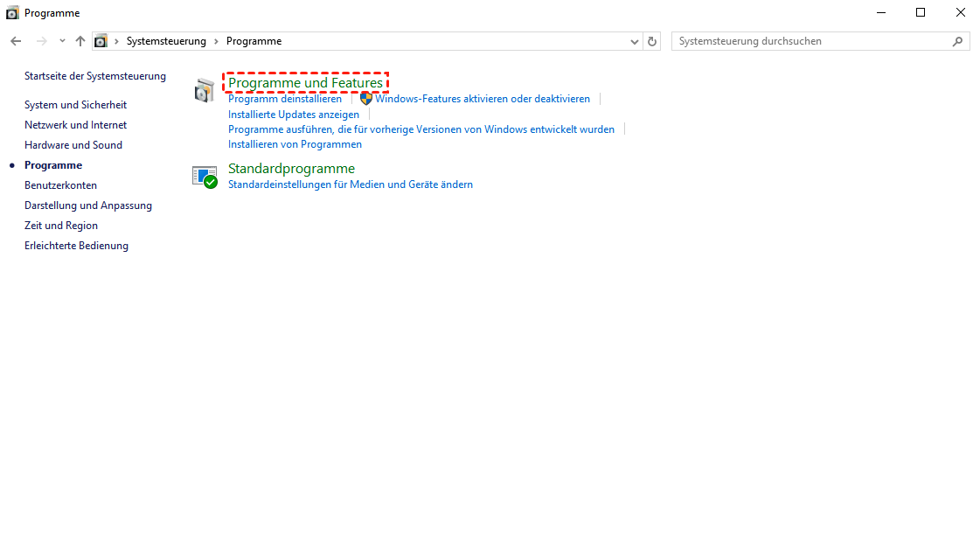Viewport: 980px width, 550px height.
Task: Open Standardeinstellungen für Medien und Geräte ändern
Action: 351,184
